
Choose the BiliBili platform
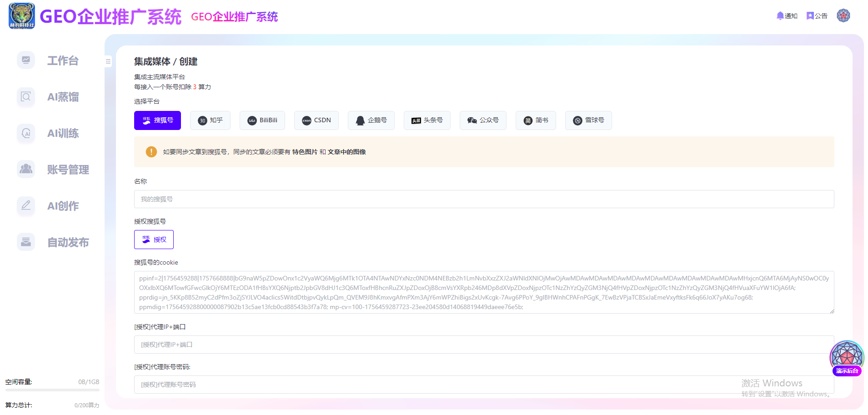tap(262, 120)
